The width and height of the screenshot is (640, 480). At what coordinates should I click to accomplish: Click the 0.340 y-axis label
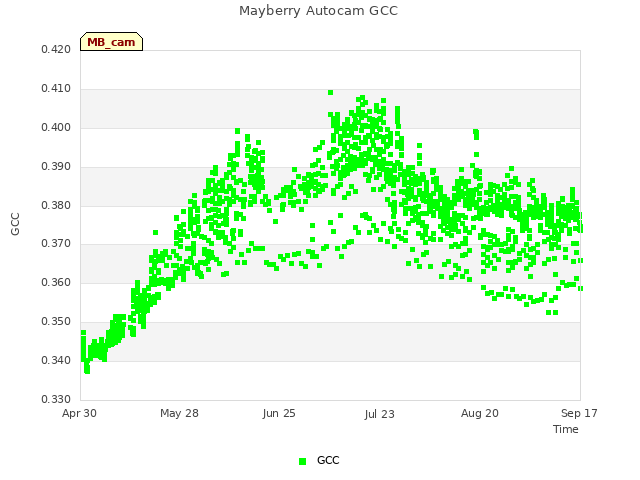tap(56, 360)
